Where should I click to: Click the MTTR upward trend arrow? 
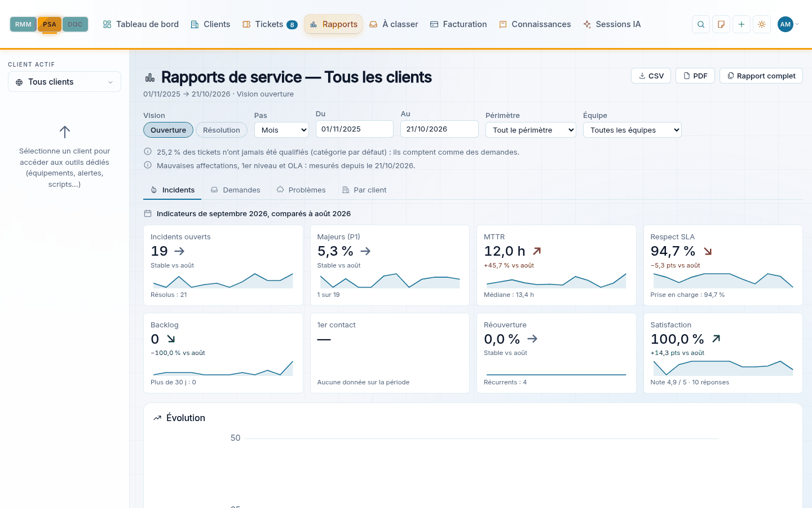coord(537,251)
